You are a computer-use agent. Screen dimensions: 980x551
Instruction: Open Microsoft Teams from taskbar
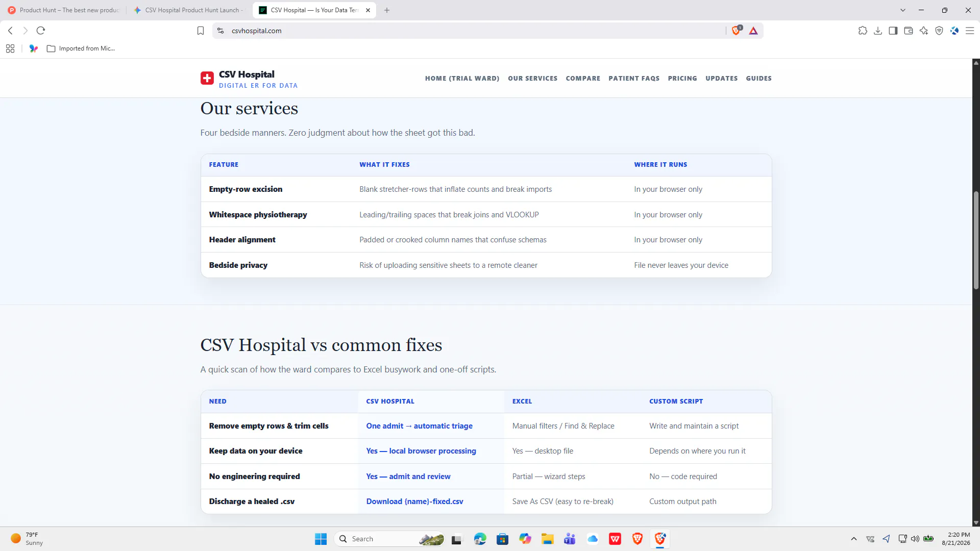coord(570,539)
